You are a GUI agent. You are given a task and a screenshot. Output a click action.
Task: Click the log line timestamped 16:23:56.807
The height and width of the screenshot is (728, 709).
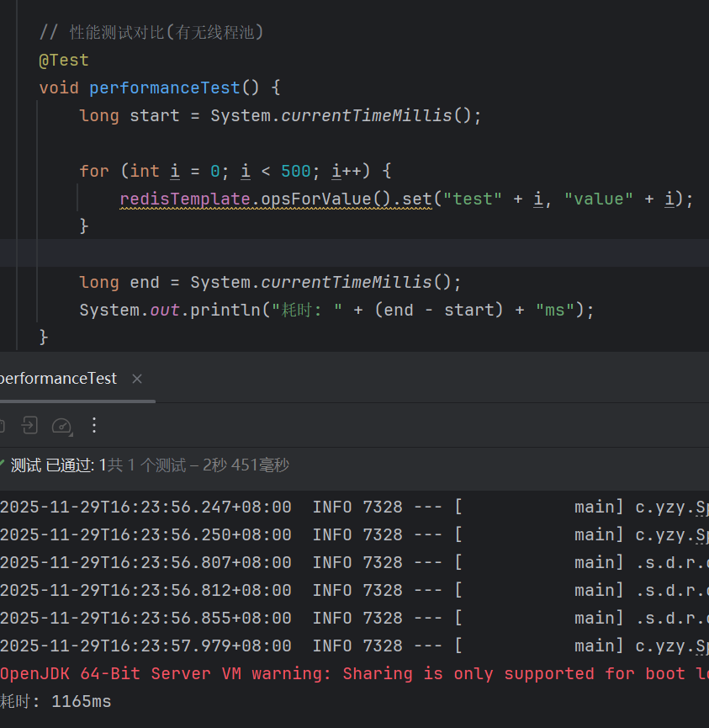tap(355, 563)
